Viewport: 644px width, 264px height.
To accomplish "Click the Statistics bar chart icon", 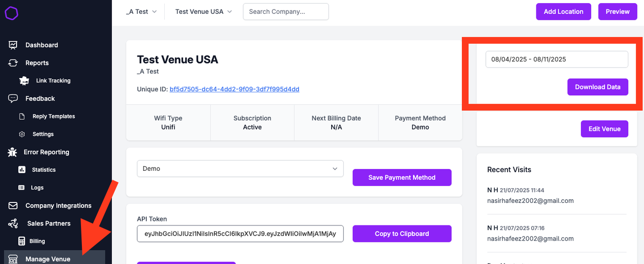I will pyautogui.click(x=22, y=170).
